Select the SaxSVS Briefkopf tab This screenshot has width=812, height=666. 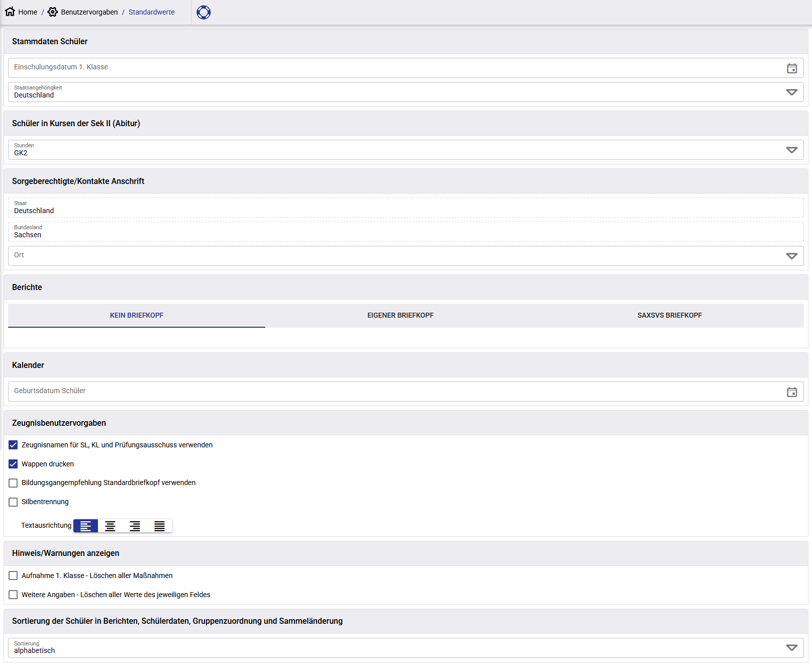tap(669, 315)
